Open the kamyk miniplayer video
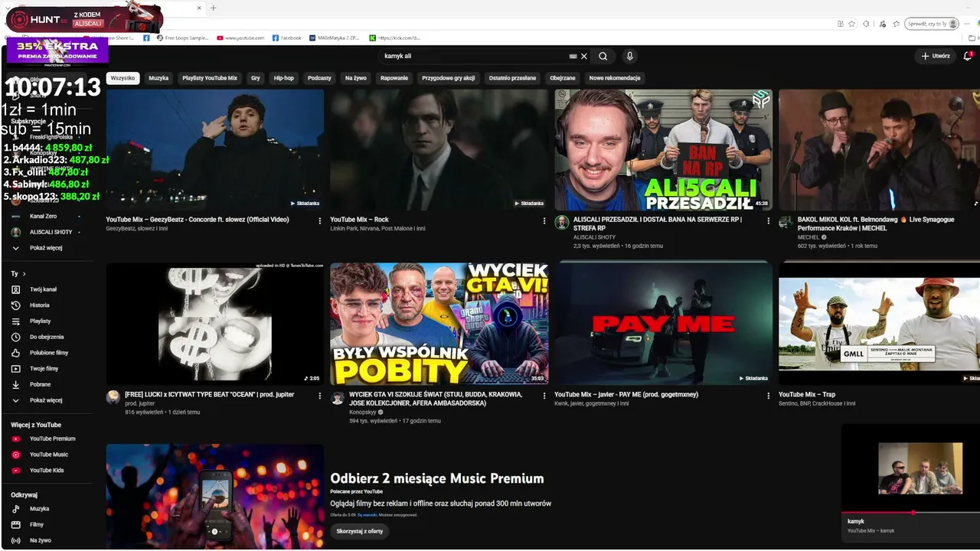This screenshot has width=980, height=551. (910, 468)
